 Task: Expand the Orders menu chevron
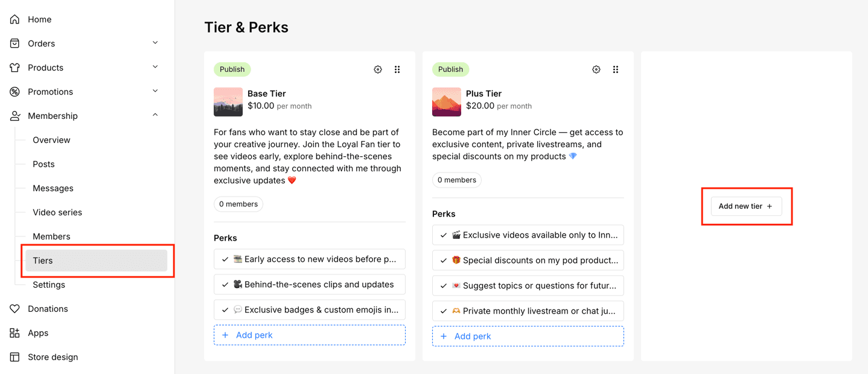(x=155, y=43)
